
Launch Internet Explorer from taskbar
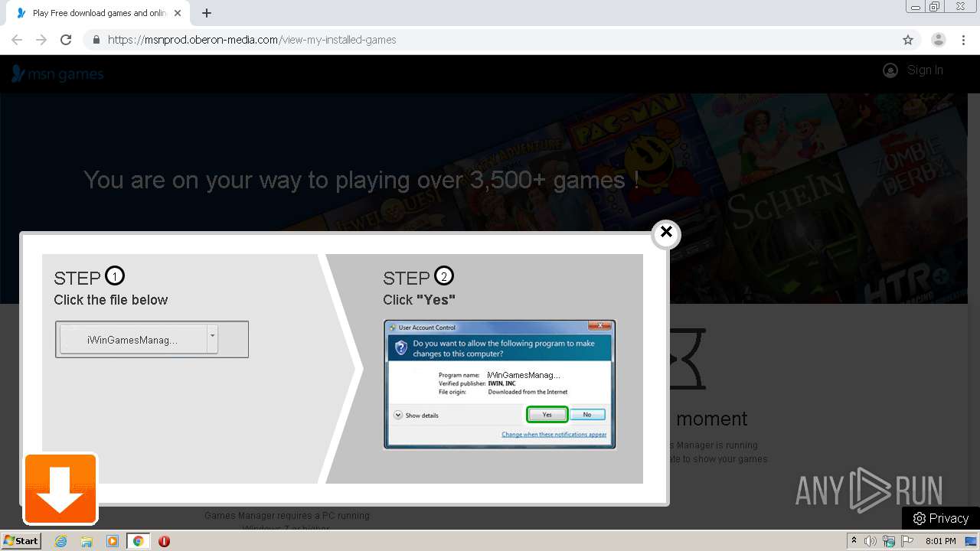point(61,541)
